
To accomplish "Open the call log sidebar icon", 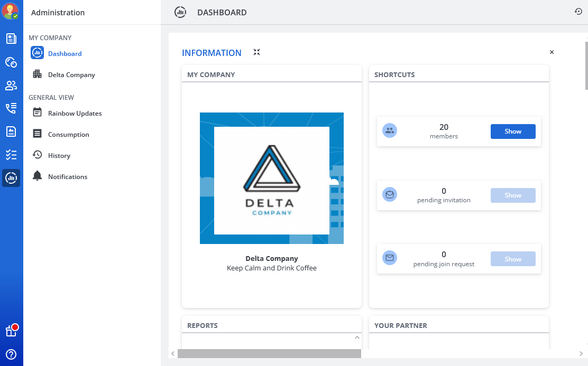I will (11, 109).
